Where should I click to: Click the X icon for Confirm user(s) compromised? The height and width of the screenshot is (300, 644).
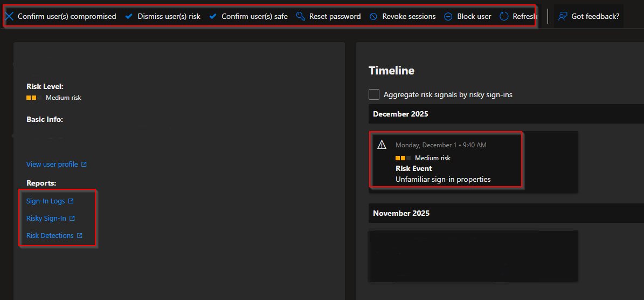9,16
